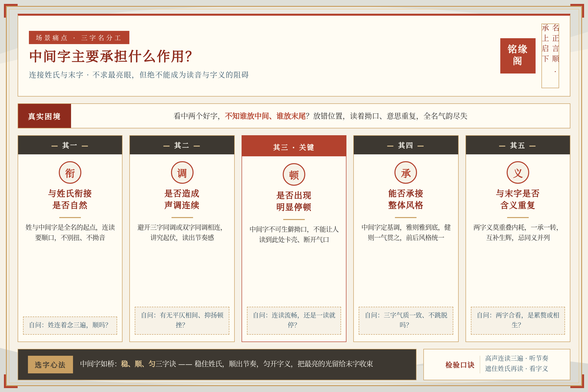Screen dimensions: 588x392
Task: Click the gold words 稳、顺、匀
Action: [138, 364]
